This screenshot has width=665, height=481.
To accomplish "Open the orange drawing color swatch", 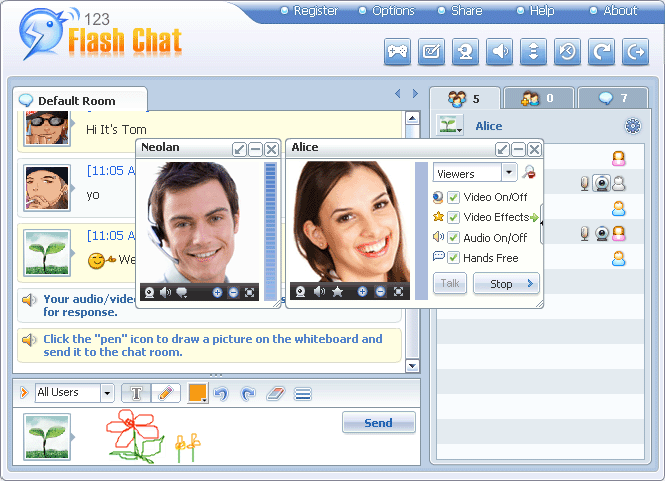I will click(x=197, y=393).
